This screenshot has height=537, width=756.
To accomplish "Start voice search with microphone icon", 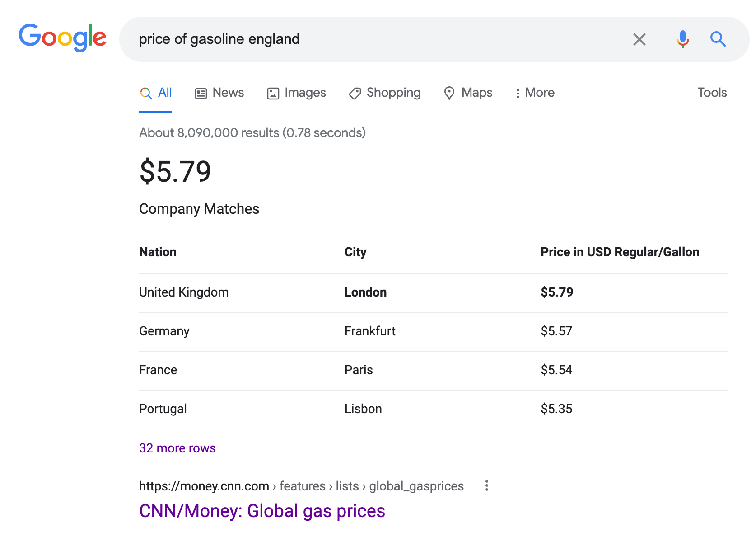I will coord(682,39).
